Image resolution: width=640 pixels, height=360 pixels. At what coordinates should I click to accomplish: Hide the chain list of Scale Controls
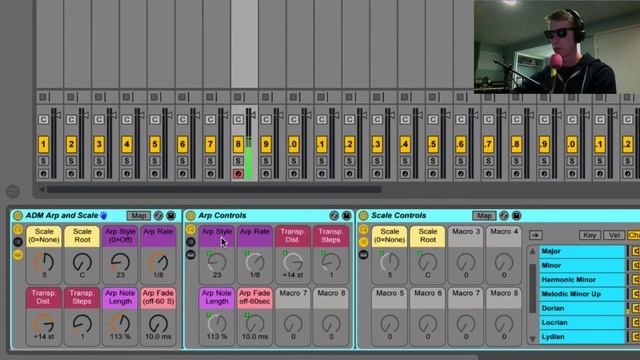[363, 242]
